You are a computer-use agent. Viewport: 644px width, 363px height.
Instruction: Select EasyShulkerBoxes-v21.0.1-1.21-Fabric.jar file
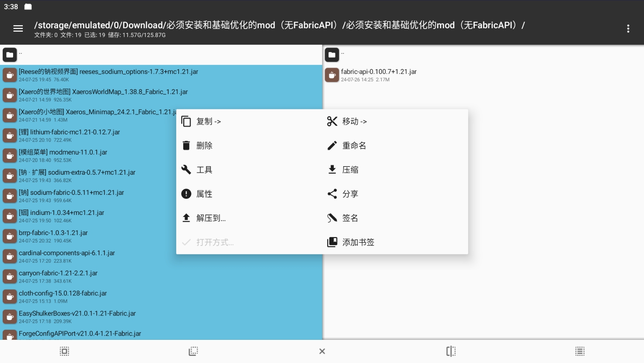coord(161,317)
